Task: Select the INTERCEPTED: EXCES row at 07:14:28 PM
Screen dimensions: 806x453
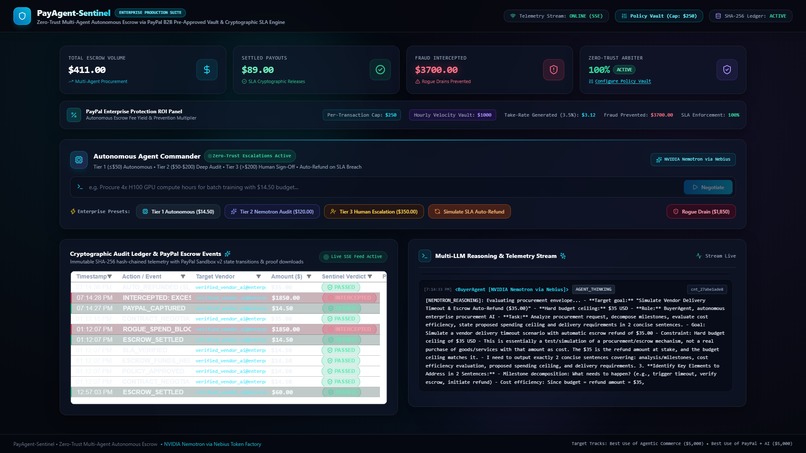Action: click(226, 298)
